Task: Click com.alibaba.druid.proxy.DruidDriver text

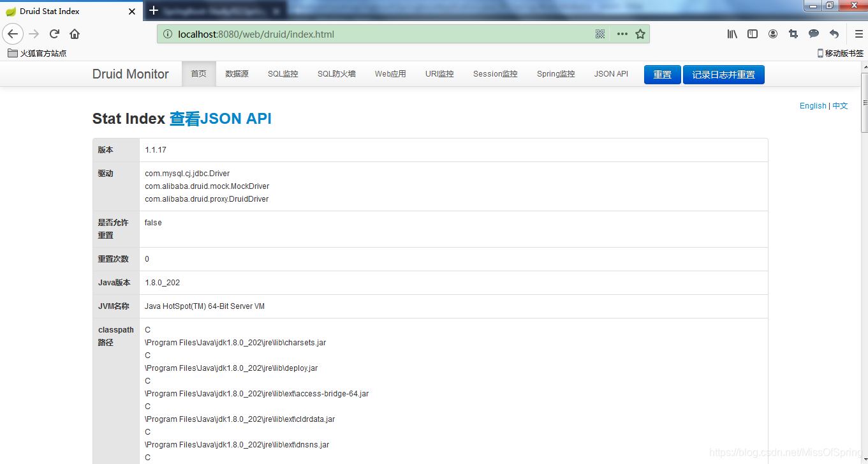Action: (x=207, y=199)
